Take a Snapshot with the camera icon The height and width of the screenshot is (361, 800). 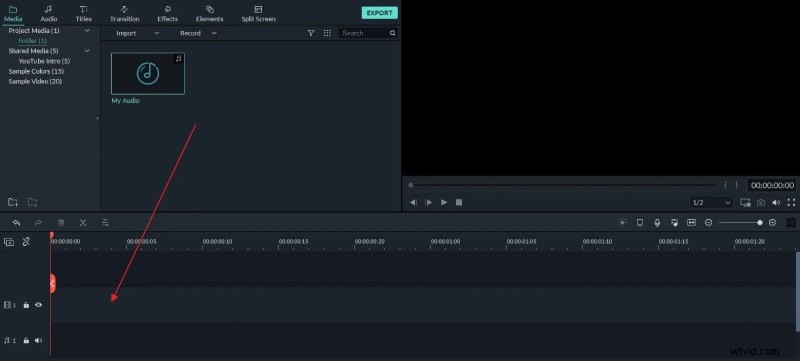761,202
